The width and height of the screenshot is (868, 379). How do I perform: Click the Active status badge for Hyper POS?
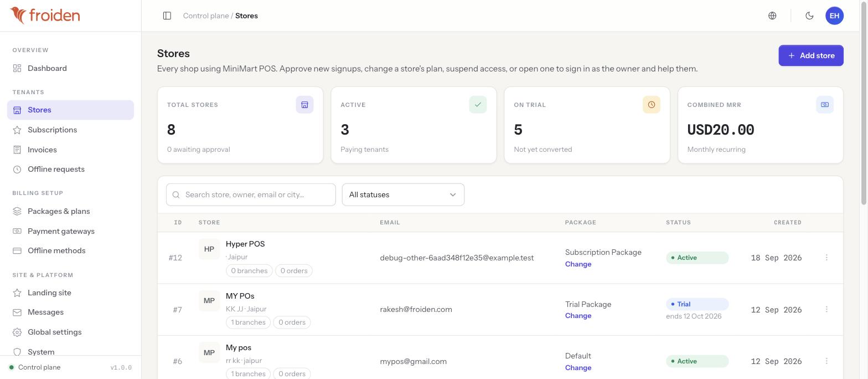[x=697, y=258]
